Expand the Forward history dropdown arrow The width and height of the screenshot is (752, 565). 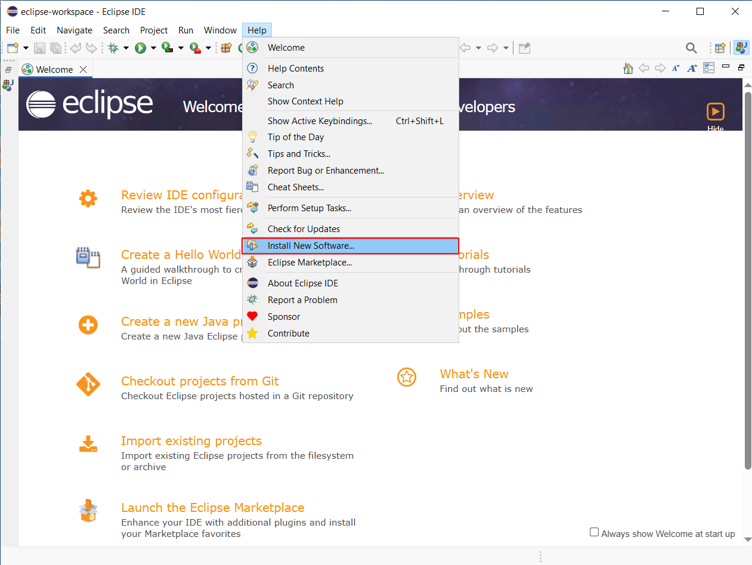(505, 48)
